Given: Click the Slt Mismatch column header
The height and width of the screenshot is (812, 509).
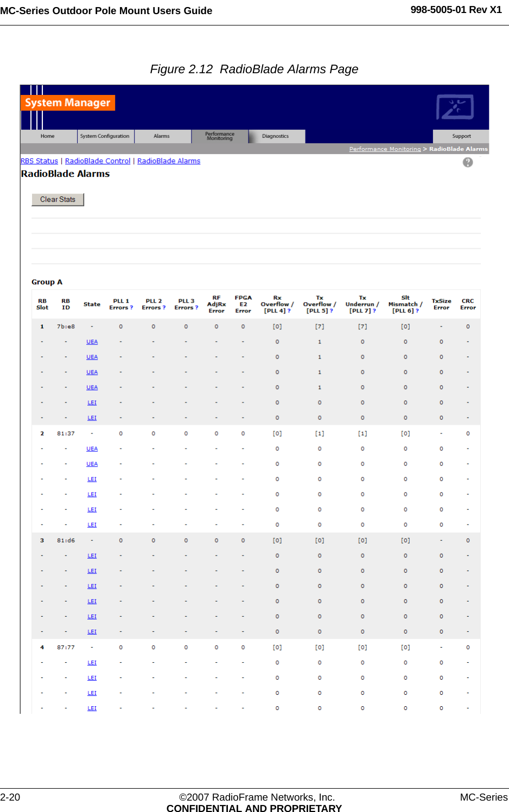Looking at the screenshot, I should (405, 304).
